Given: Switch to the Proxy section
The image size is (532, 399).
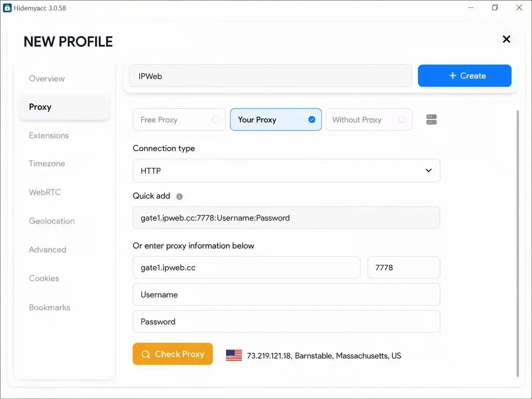Looking at the screenshot, I should (x=64, y=107).
